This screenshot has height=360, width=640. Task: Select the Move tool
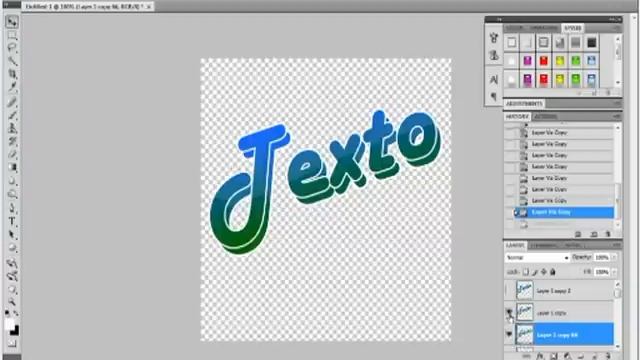[x=12, y=21]
